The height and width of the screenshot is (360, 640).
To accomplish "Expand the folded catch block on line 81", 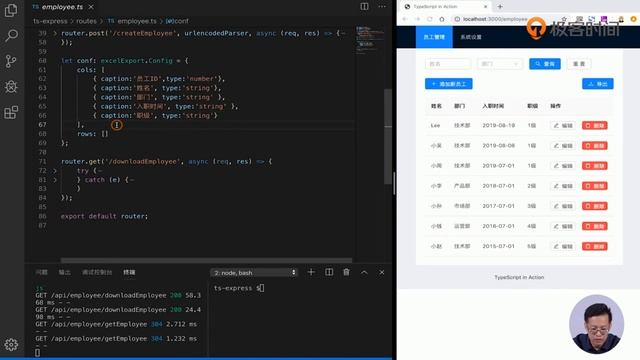I will 55,180.
